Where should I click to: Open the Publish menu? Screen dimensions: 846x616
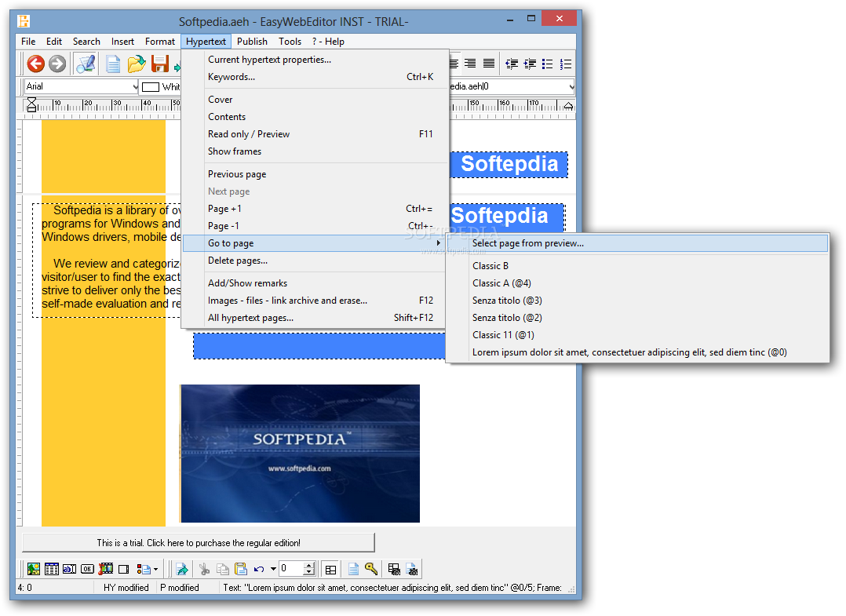252,42
